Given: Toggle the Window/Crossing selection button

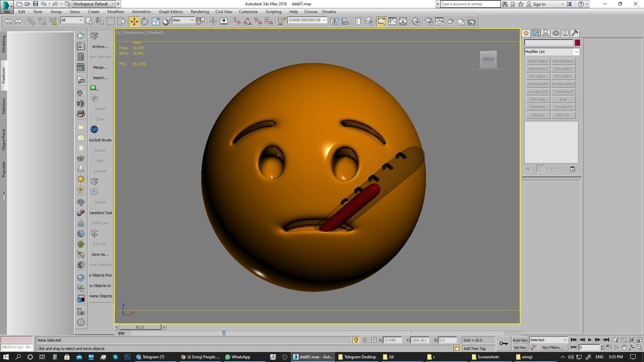Looking at the screenshot, I should pos(121,21).
